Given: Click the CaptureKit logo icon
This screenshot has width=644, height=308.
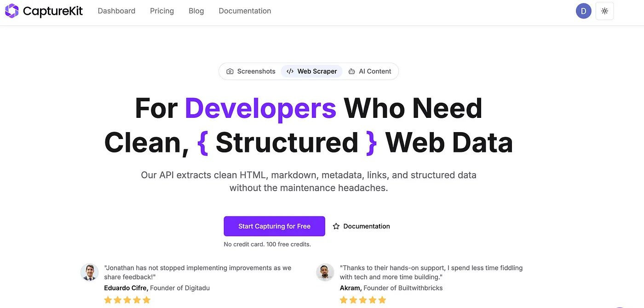Looking at the screenshot, I should (x=12, y=11).
